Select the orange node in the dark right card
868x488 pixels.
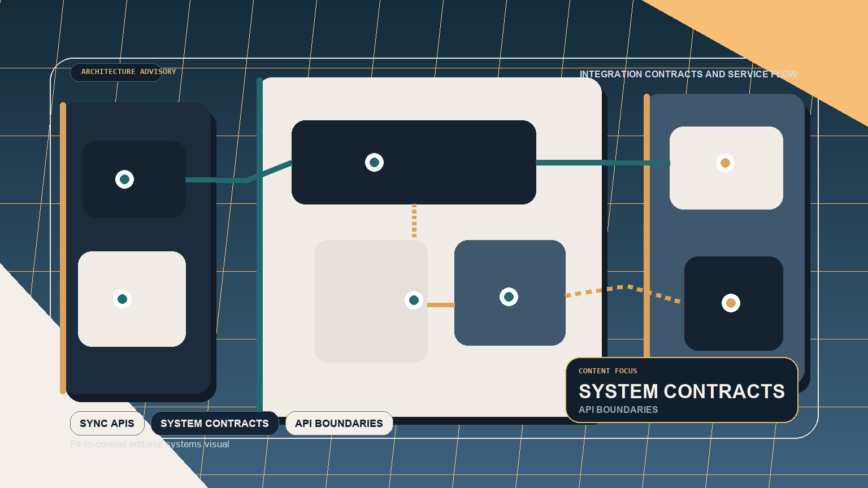coord(732,303)
